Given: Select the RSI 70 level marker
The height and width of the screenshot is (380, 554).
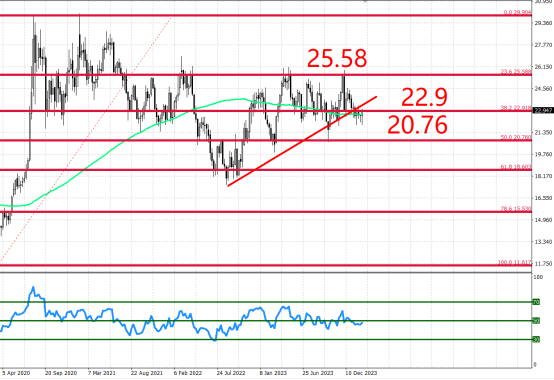Looking at the screenshot, I should tap(536, 302).
